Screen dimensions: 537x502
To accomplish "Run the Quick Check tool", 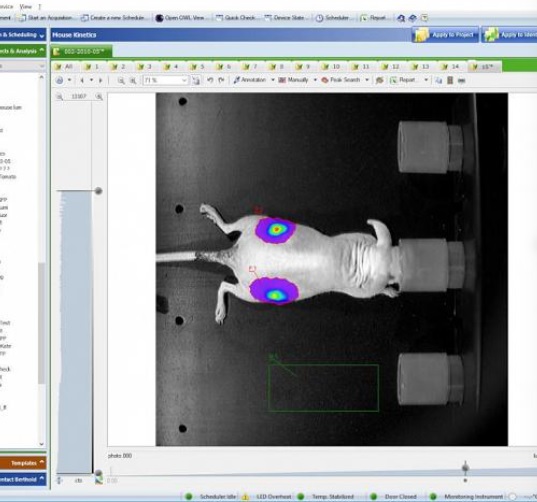I will (236, 18).
